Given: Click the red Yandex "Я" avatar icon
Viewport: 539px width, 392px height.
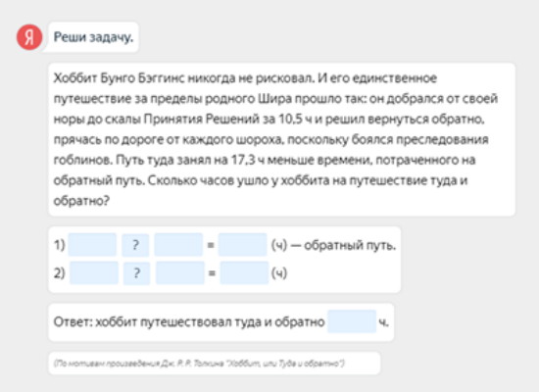Looking at the screenshot, I should tap(29, 37).
